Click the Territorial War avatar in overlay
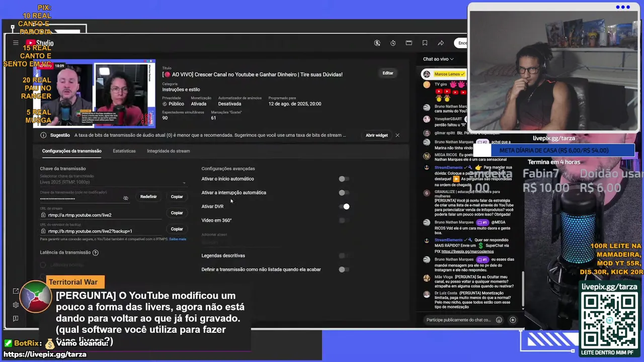This screenshot has width=644, height=362. [36, 297]
